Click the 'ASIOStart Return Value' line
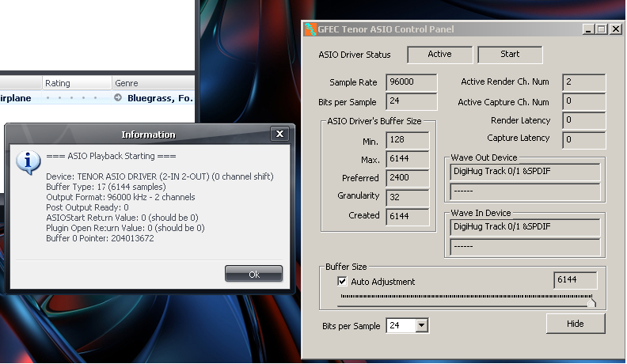The image size is (627, 364). [x=122, y=218]
